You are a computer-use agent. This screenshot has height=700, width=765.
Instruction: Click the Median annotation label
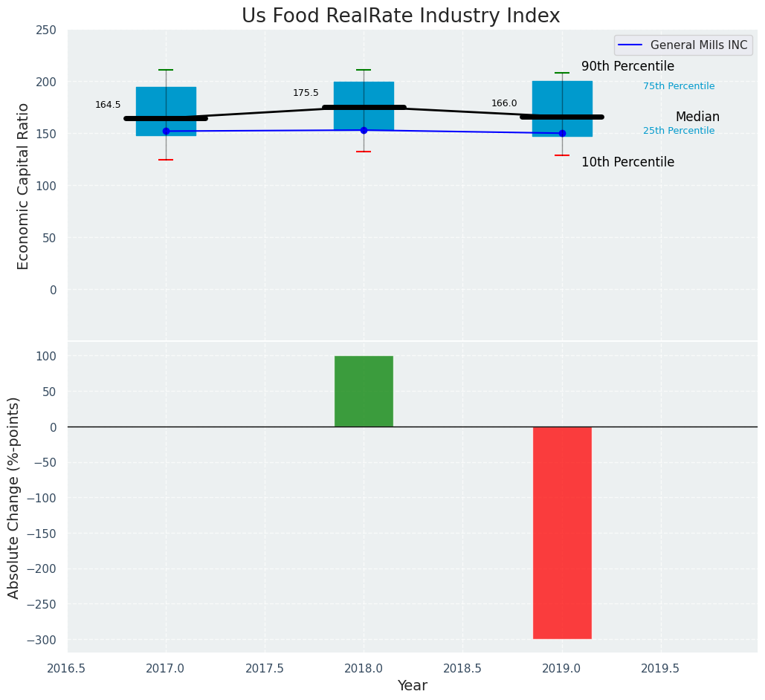(697, 117)
